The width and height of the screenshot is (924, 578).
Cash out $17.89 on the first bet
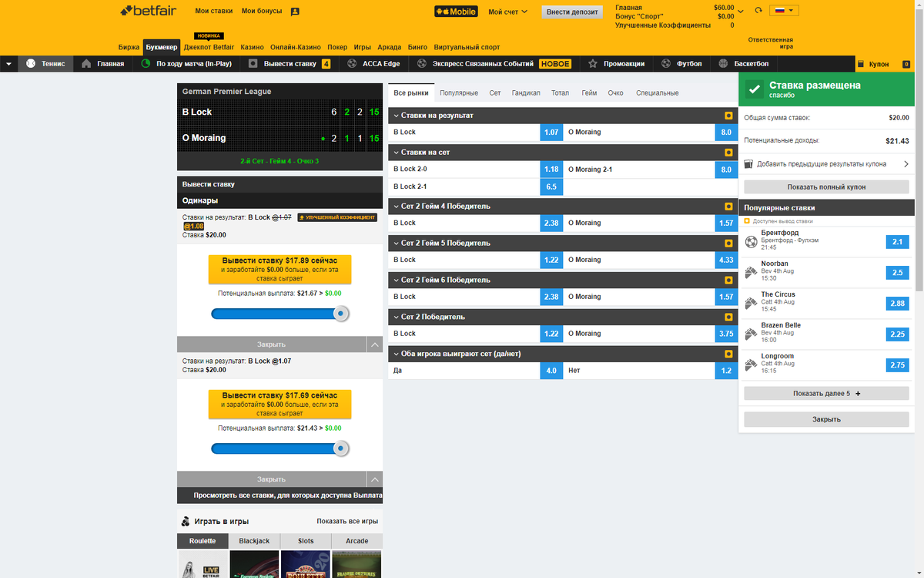coord(280,271)
